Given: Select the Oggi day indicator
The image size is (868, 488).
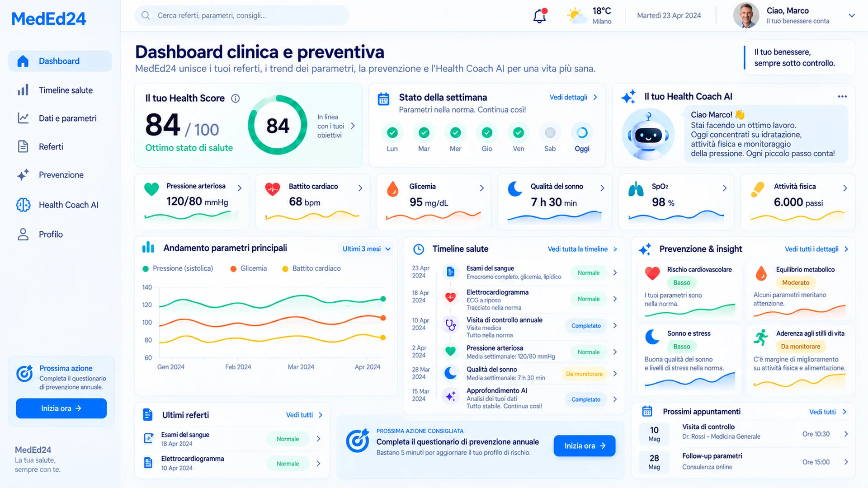Looking at the screenshot, I should tap(582, 132).
